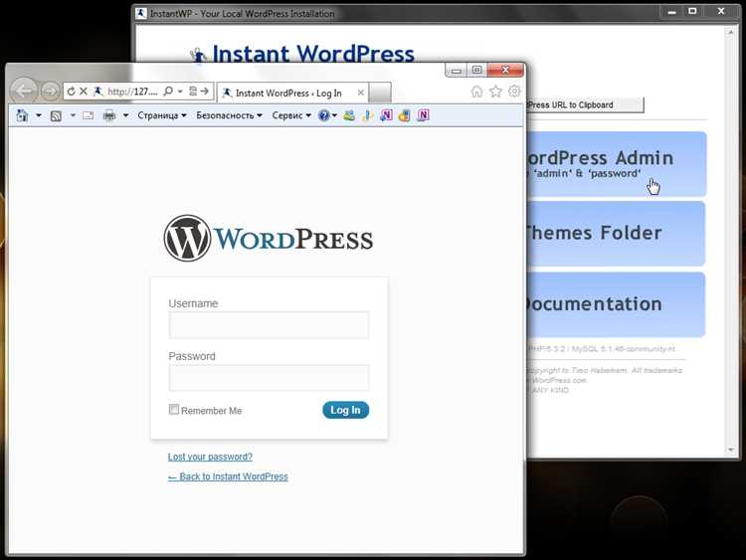Click the Home icon in command bar

pos(22,115)
